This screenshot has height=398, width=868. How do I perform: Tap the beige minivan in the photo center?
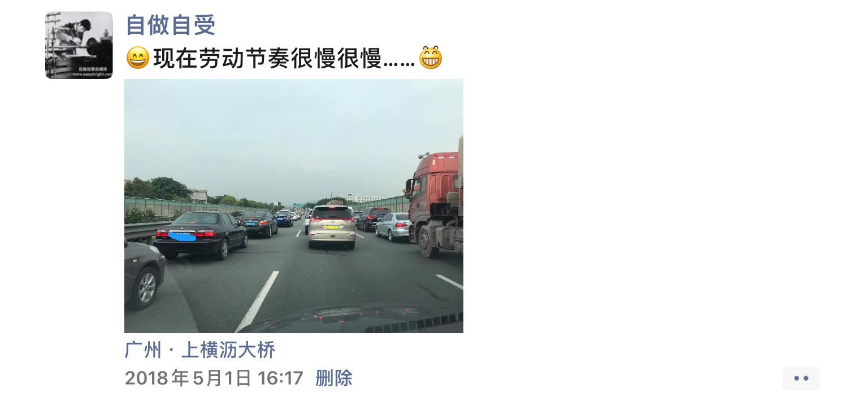332,226
